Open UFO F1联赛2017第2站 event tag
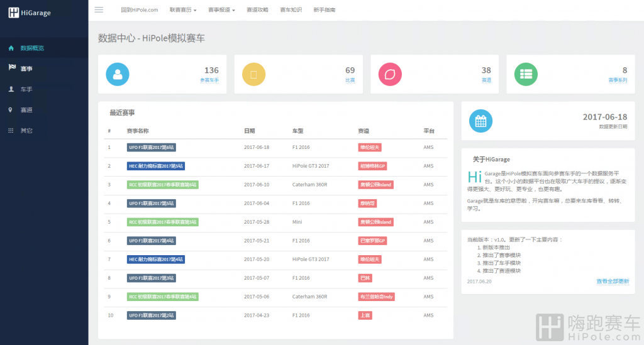644x345 pixels. [x=151, y=315]
